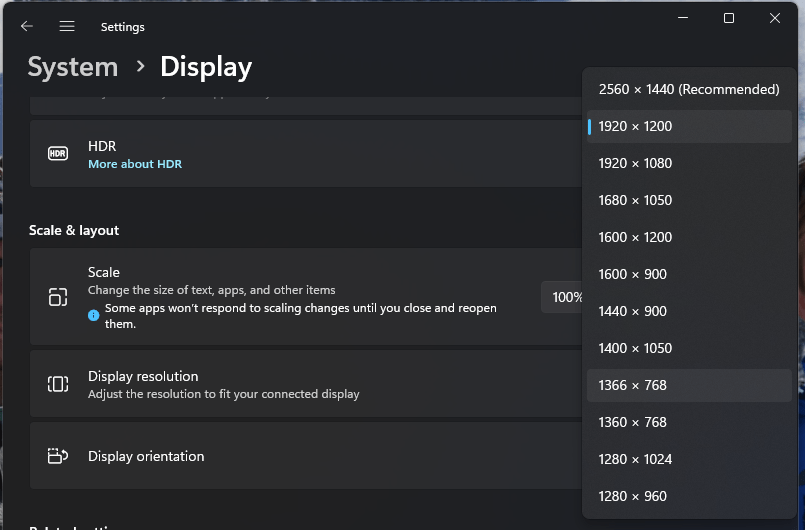Open the More about HDR link
Image resolution: width=805 pixels, height=530 pixels.
[135, 164]
